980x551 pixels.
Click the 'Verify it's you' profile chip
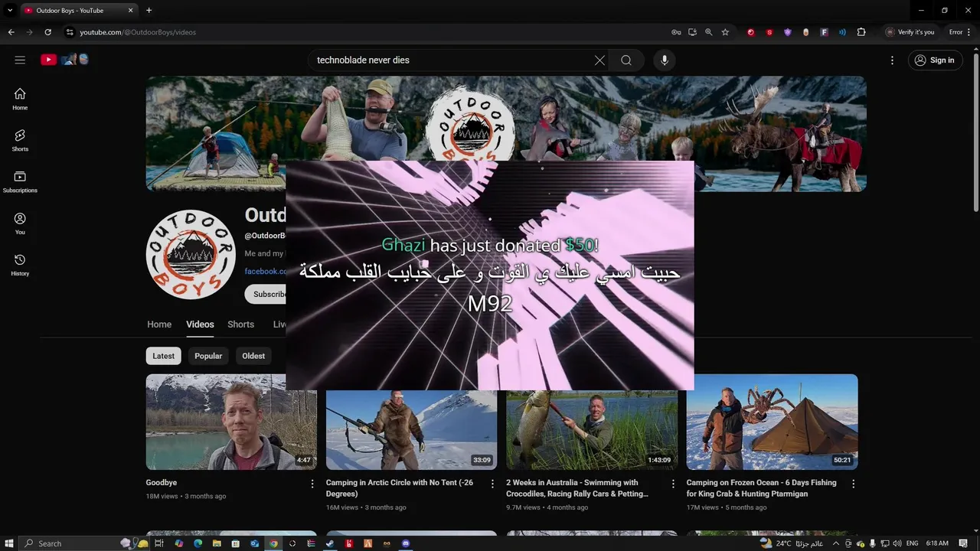pos(910,32)
